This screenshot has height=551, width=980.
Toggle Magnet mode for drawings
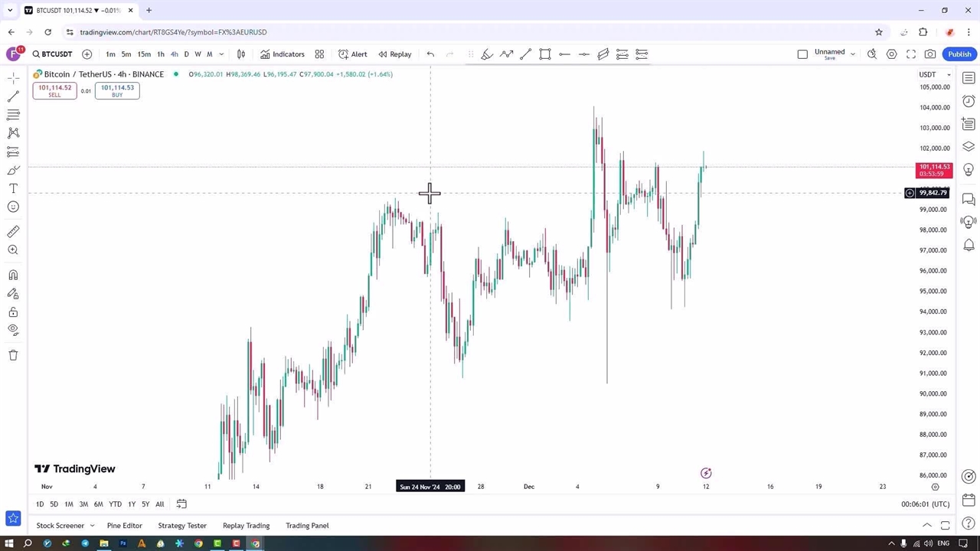(13, 275)
